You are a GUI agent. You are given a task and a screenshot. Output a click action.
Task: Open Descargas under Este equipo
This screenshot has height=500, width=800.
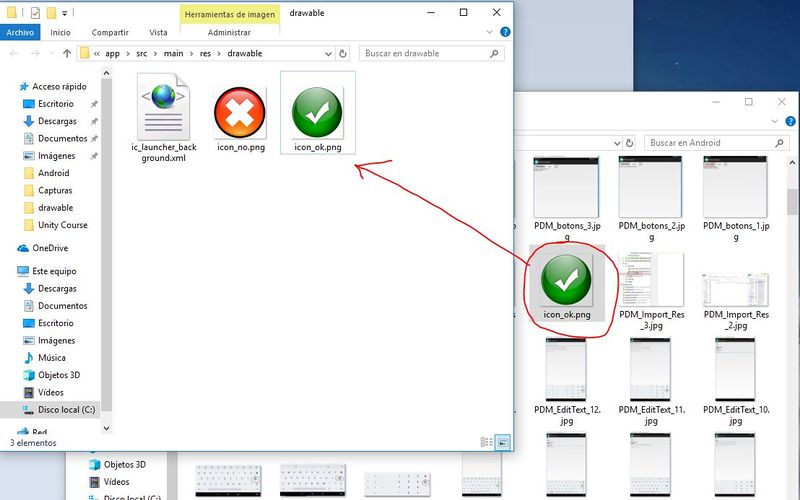tap(57, 288)
